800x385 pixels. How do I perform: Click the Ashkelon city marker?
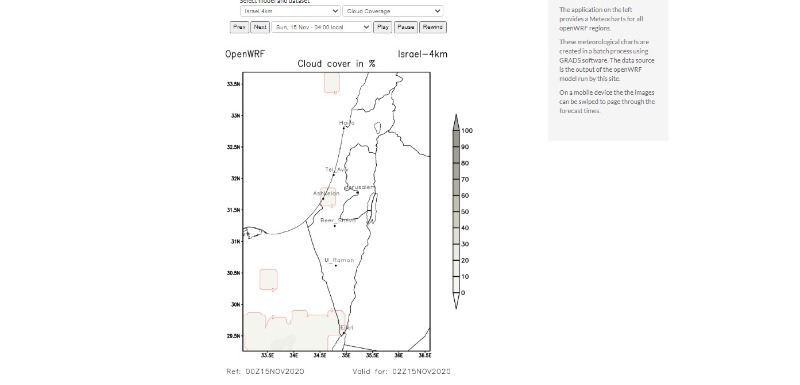pos(322,199)
